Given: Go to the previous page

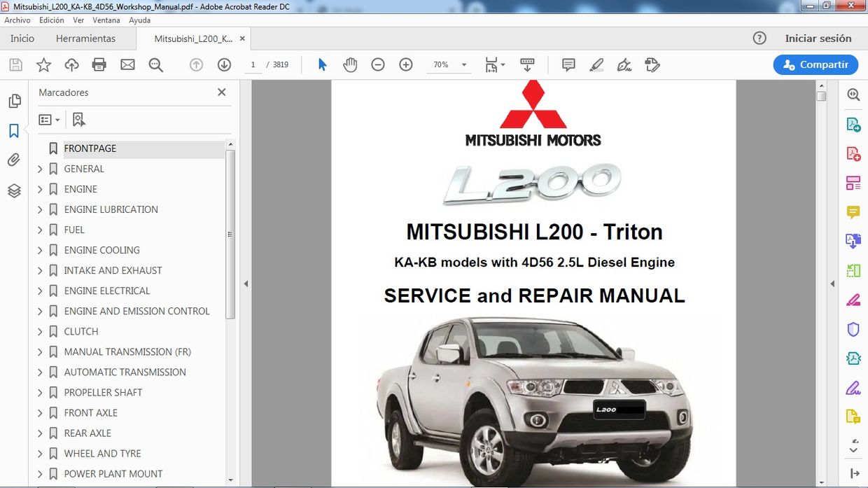Looking at the screenshot, I should (x=196, y=65).
